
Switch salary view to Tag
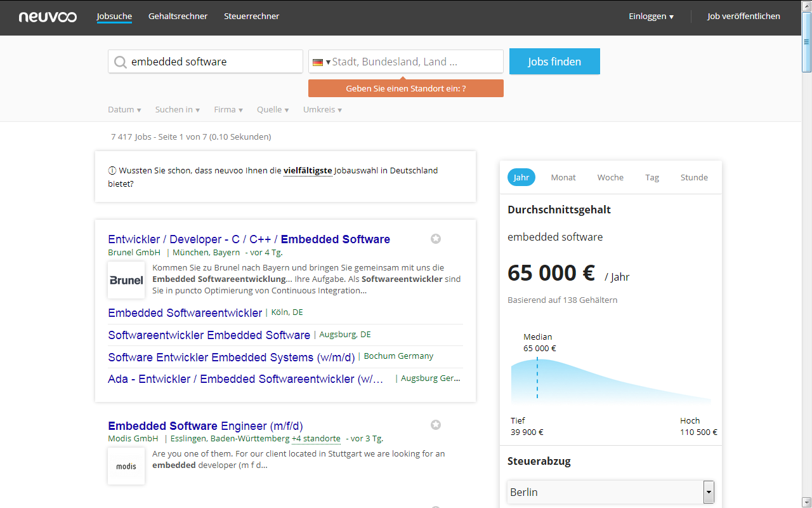click(652, 177)
